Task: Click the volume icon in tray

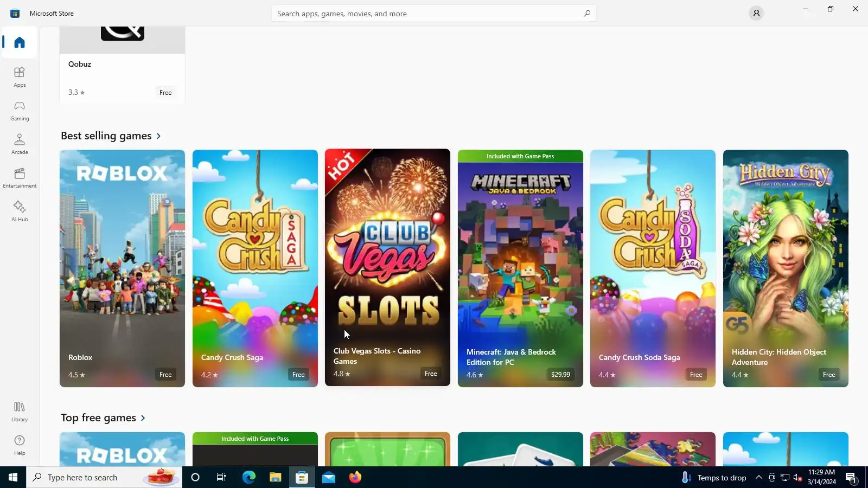Action: click(x=798, y=477)
